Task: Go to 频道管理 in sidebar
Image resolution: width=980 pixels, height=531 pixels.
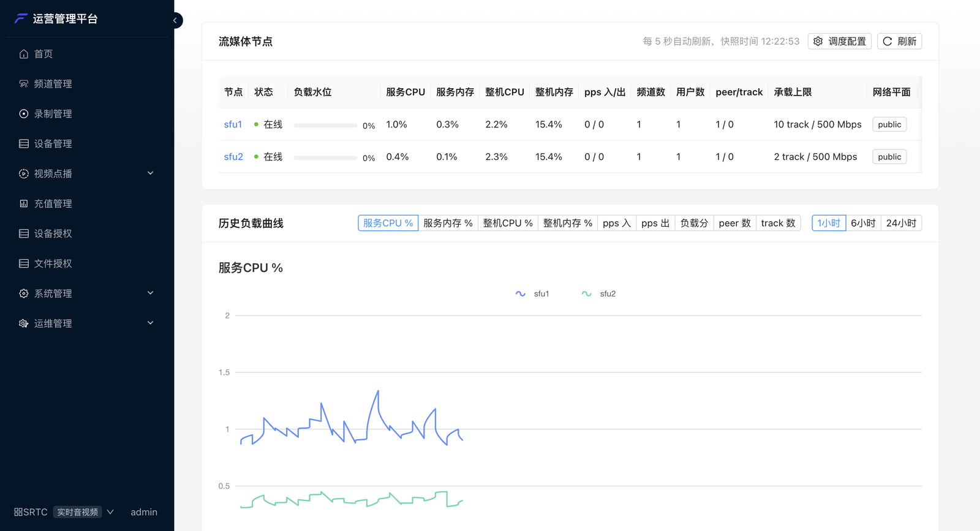Action: (x=87, y=84)
